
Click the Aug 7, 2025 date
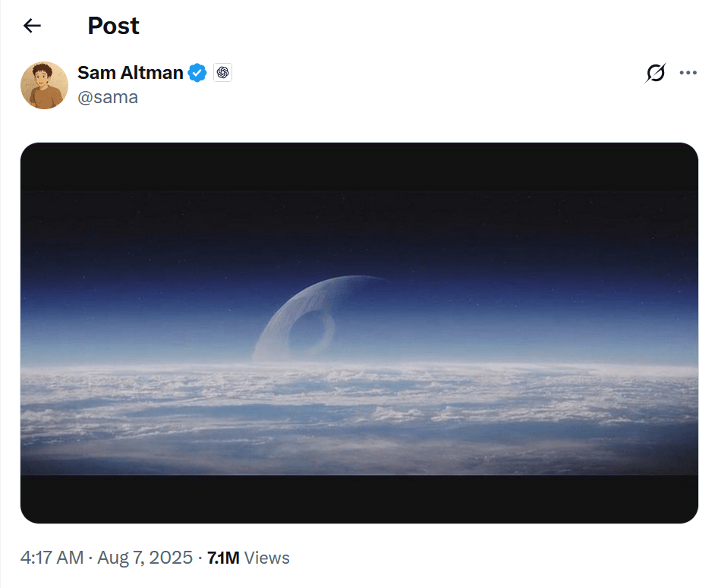[x=144, y=558]
